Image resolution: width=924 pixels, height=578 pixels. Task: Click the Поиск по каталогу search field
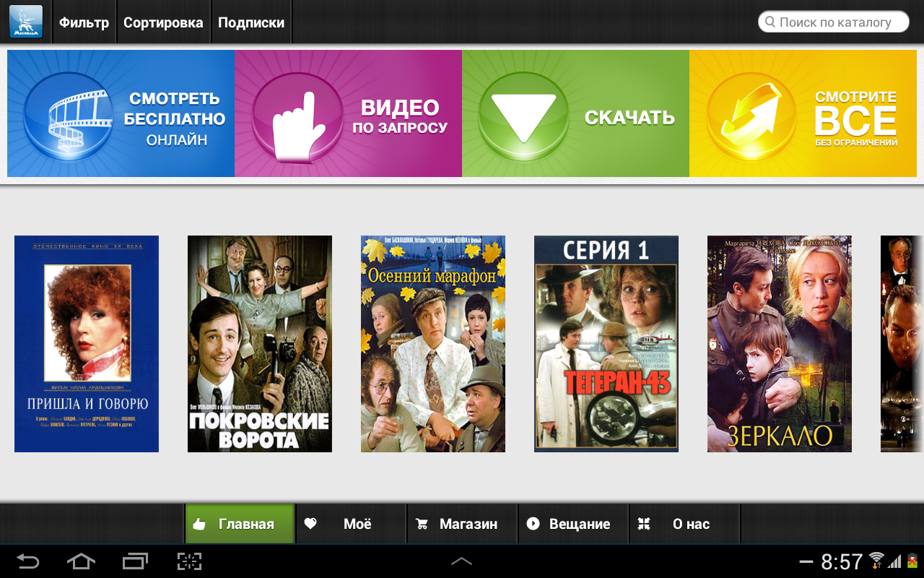tap(834, 22)
